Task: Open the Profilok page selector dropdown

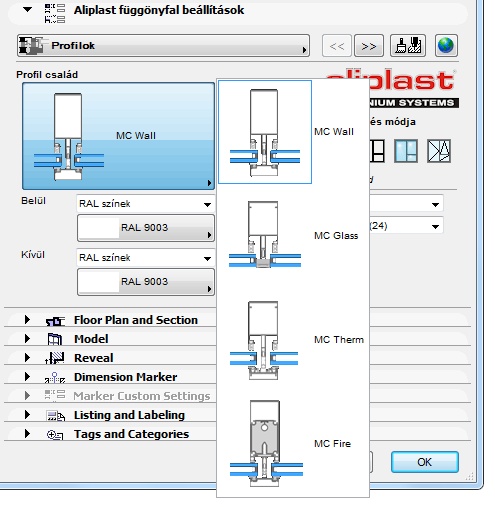Action: pyautogui.click(x=163, y=45)
